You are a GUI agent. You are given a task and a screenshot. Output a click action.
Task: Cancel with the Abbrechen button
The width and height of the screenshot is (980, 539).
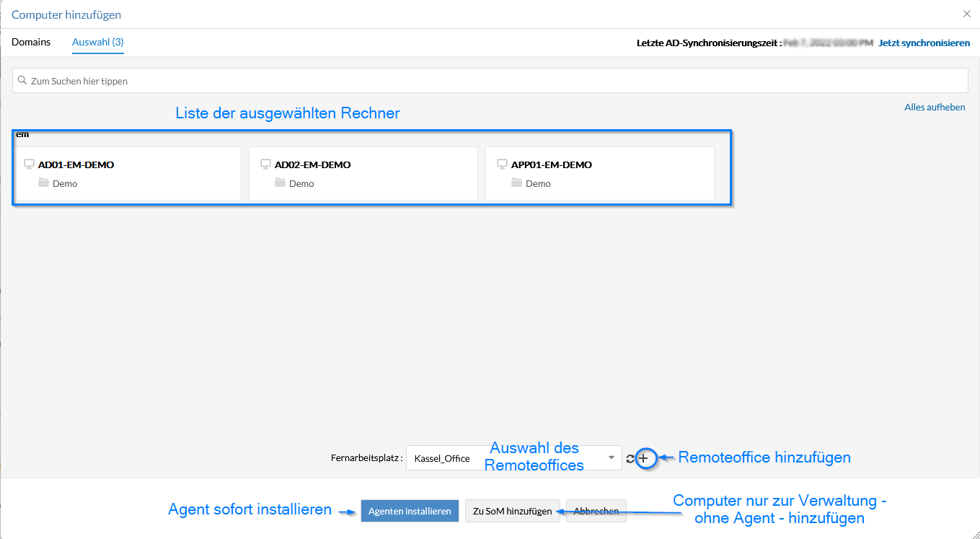tap(596, 511)
